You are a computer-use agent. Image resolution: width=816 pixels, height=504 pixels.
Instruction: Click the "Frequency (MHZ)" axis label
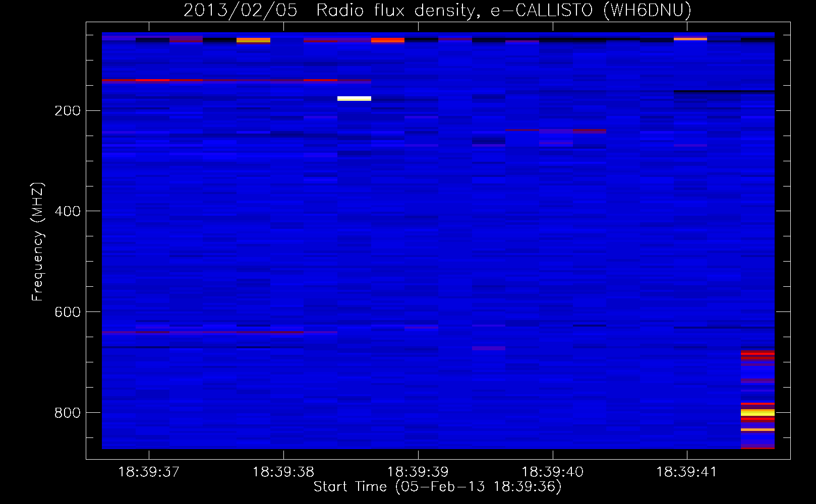pyautogui.click(x=38, y=242)
